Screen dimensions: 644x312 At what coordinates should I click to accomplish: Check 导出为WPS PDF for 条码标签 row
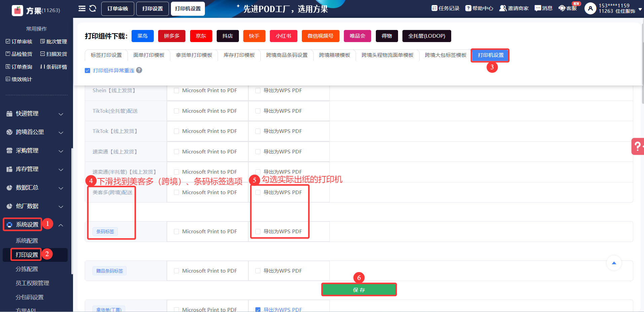click(x=258, y=232)
